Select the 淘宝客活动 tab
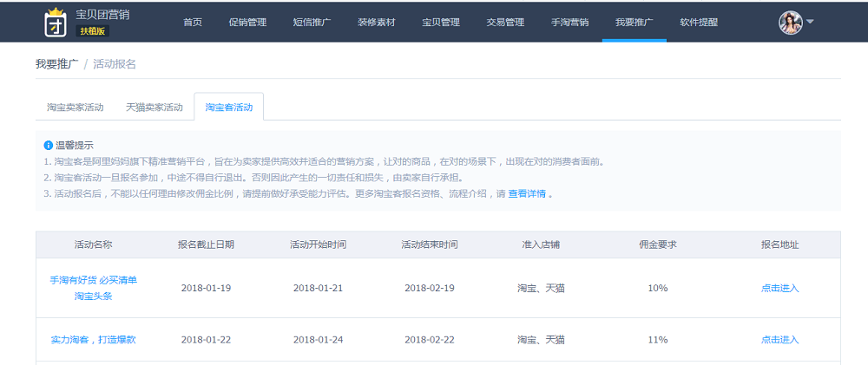The width and height of the screenshot is (868, 365). pos(228,108)
